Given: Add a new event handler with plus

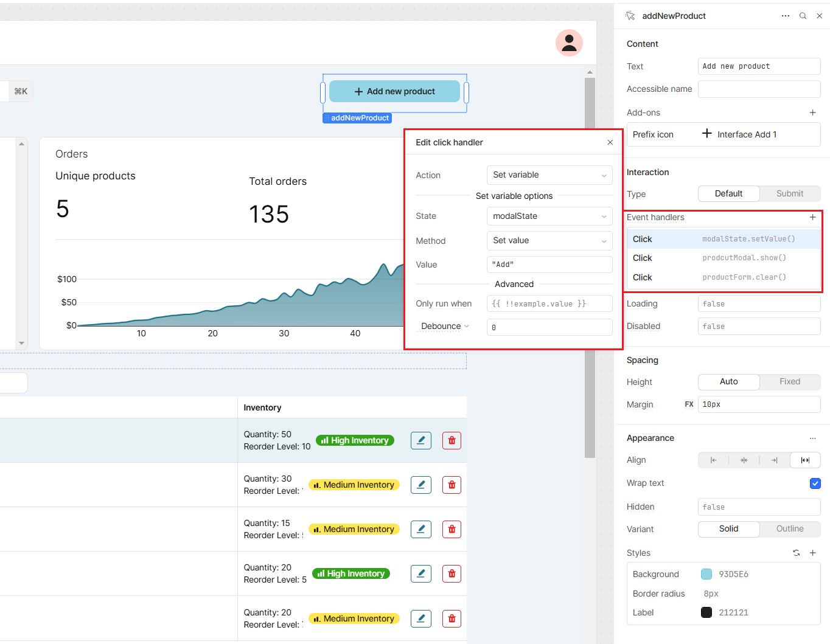Looking at the screenshot, I should (x=812, y=217).
